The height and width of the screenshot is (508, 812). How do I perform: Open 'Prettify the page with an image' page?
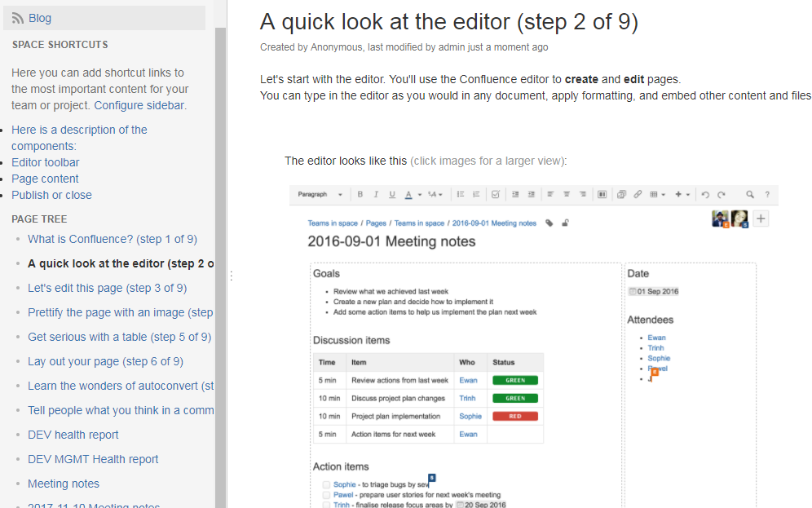click(x=121, y=312)
